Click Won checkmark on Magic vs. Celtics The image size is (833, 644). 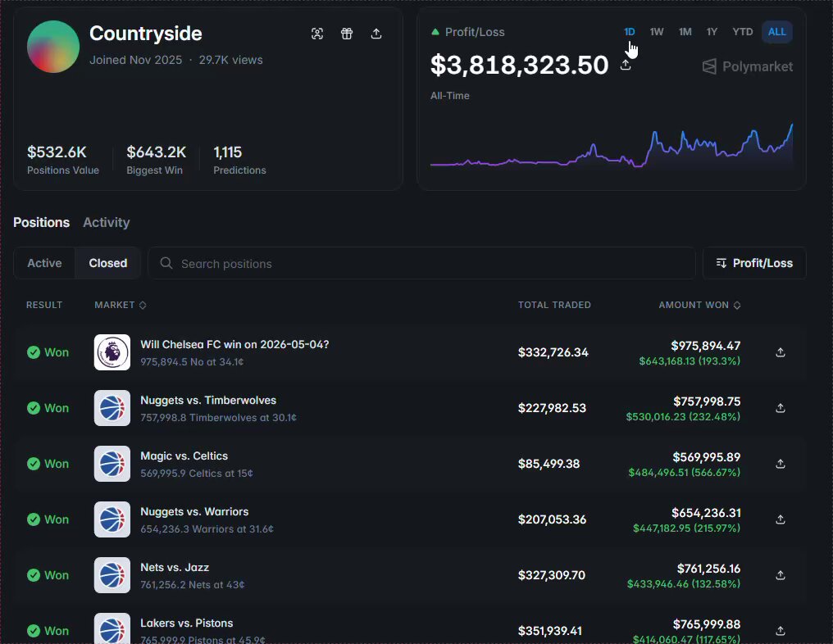[34, 464]
